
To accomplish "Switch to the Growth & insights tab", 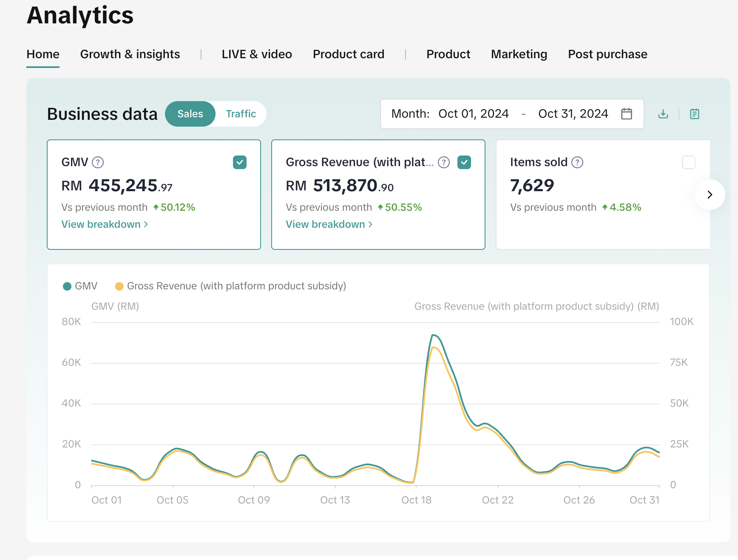I will 130,54.
